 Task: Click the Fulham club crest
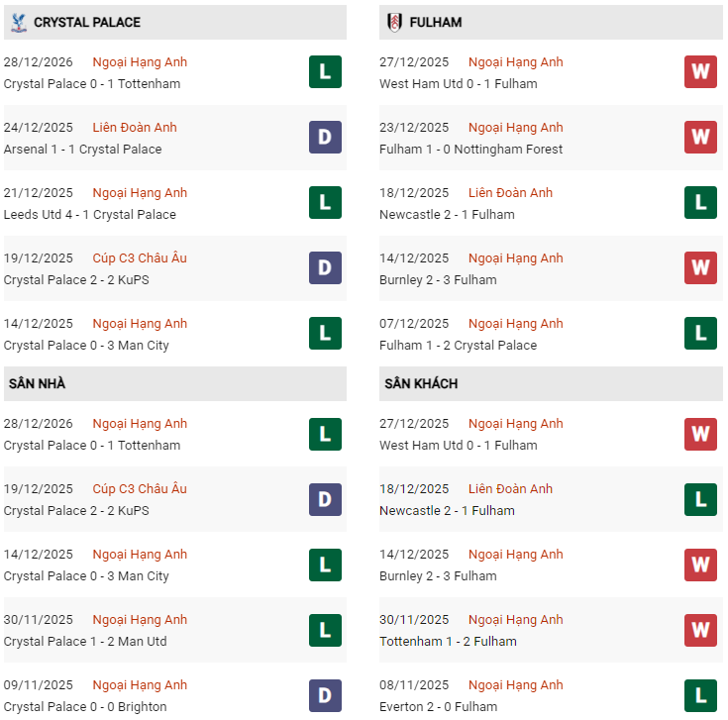coord(394,22)
